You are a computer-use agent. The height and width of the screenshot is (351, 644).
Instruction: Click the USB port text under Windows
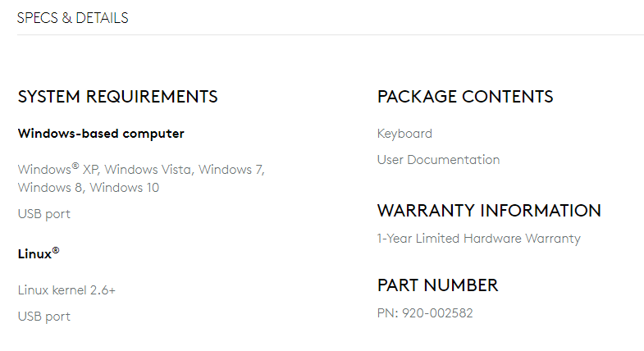click(43, 214)
